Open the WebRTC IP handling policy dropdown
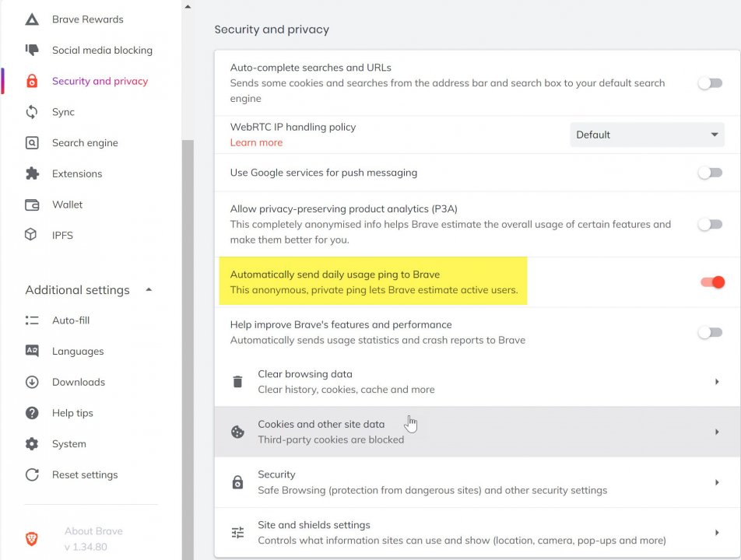This screenshot has height=560, width=741. click(x=647, y=135)
